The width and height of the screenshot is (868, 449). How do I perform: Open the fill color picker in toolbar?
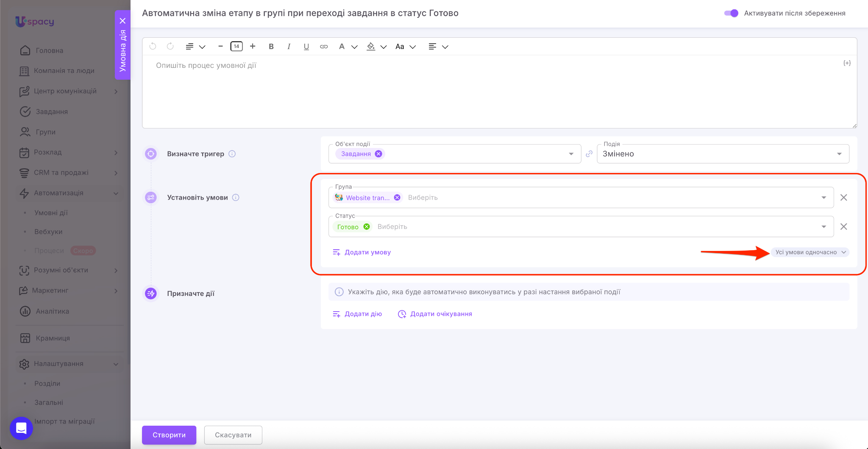(x=371, y=47)
